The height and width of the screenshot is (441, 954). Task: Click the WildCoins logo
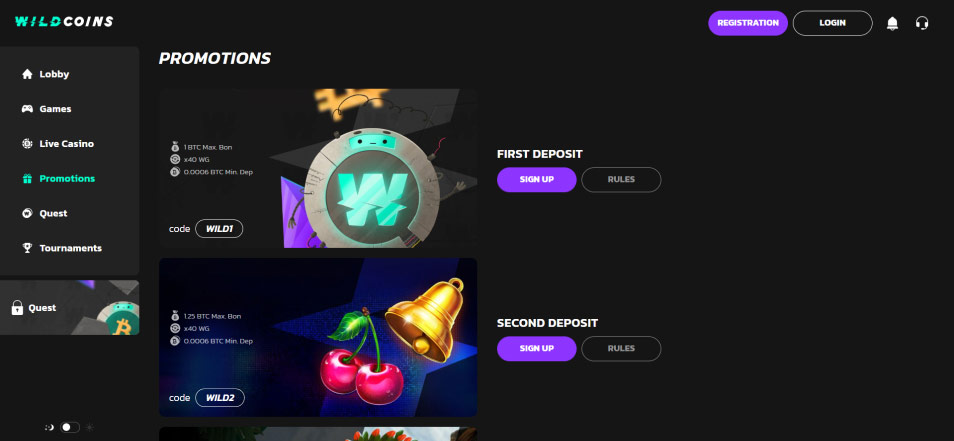pyautogui.click(x=64, y=21)
